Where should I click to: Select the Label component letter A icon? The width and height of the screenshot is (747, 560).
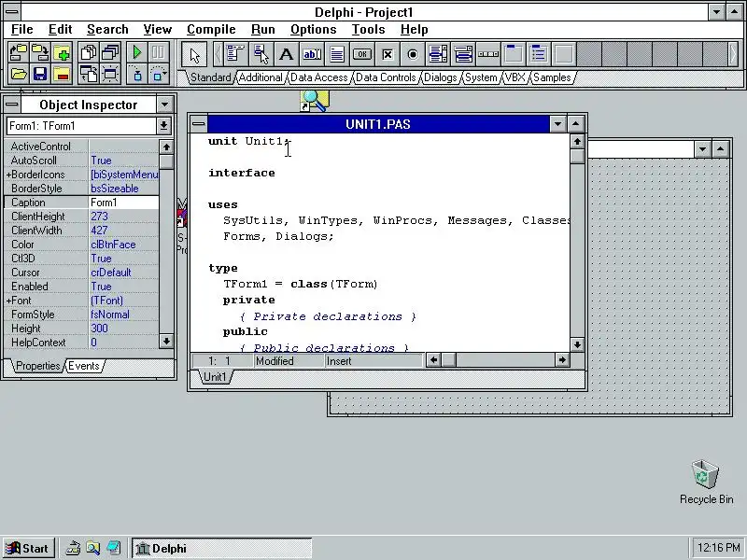(x=286, y=54)
